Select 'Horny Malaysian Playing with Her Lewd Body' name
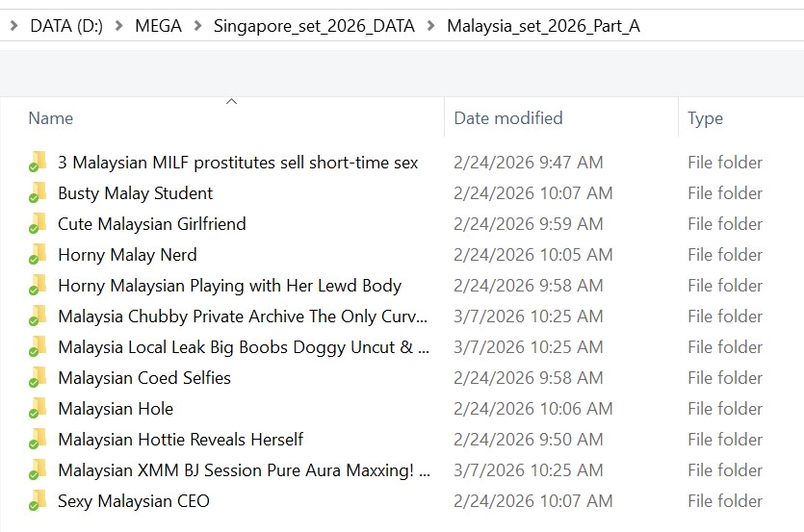 [x=230, y=286]
